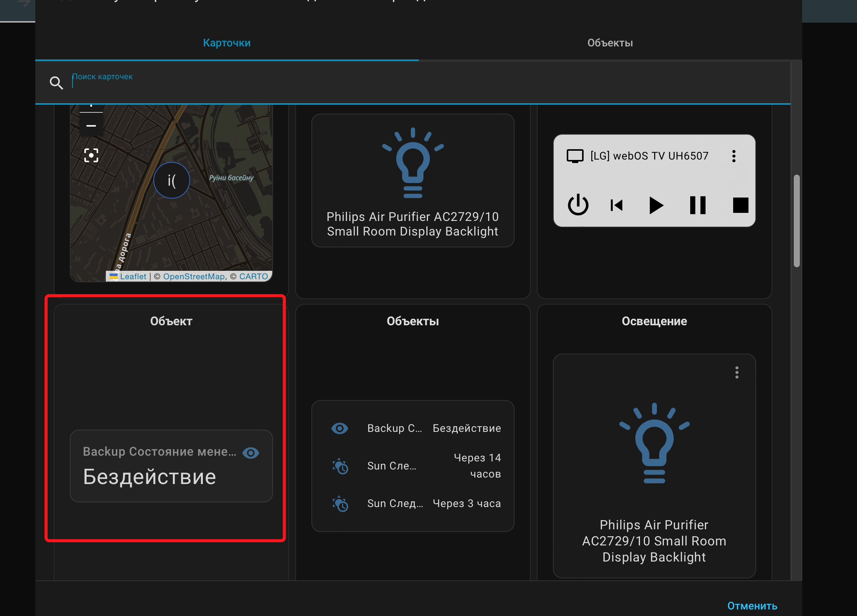Open three-dot menu on Освещение light card
Viewport: 857px width, 616px height.
(x=737, y=372)
